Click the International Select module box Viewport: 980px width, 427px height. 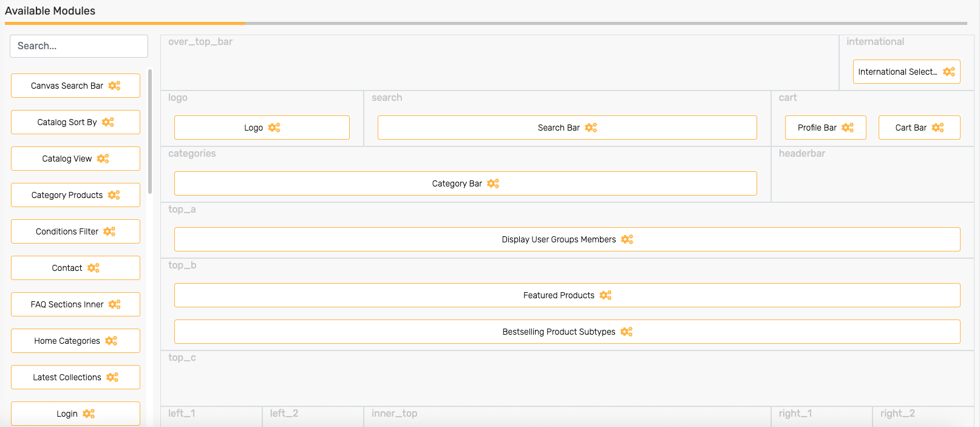click(907, 72)
